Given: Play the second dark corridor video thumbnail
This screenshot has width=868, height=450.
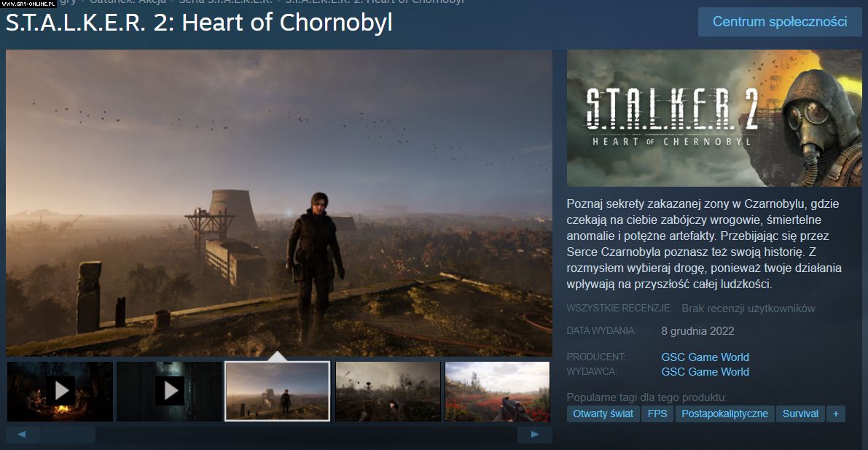Looking at the screenshot, I should (x=169, y=391).
